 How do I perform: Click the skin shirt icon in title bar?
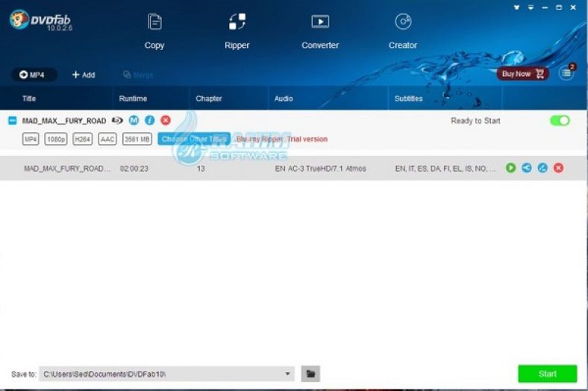point(517,7)
